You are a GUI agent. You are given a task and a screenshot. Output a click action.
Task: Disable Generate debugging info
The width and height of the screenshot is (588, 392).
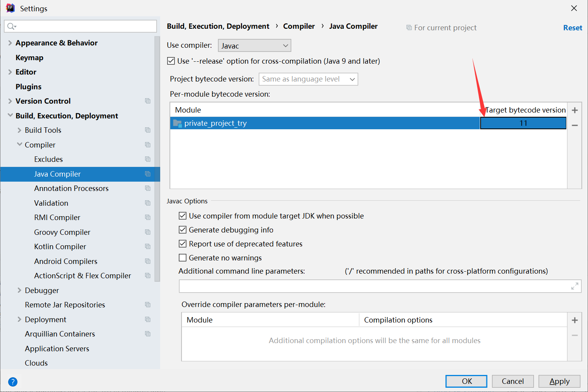pyautogui.click(x=182, y=230)
